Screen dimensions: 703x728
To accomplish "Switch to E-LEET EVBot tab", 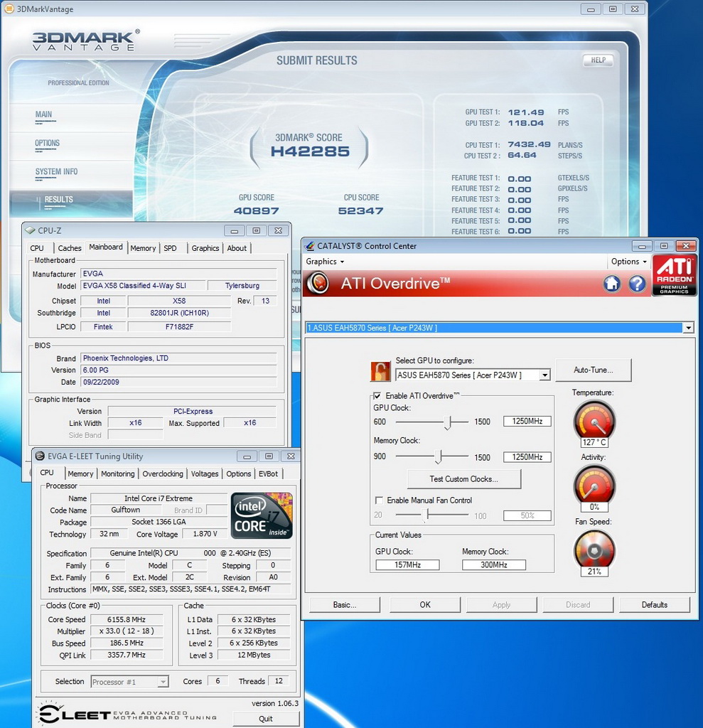I will pos(269,473).
